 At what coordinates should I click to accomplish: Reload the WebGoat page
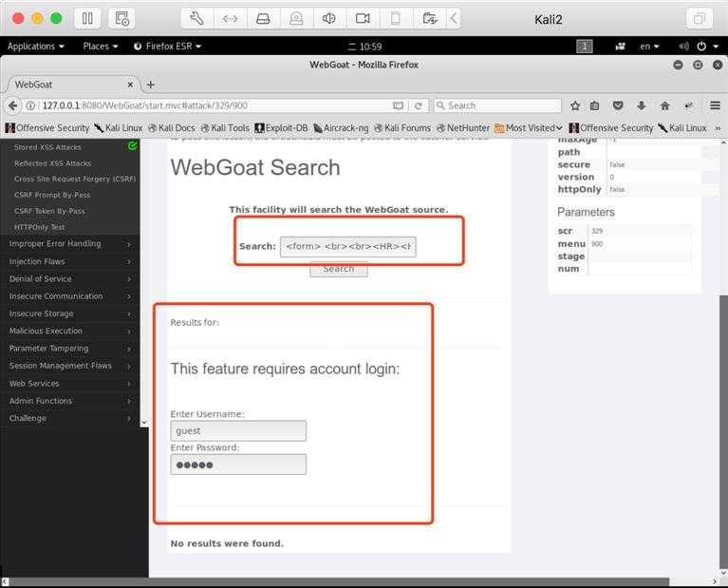(419, 105)
